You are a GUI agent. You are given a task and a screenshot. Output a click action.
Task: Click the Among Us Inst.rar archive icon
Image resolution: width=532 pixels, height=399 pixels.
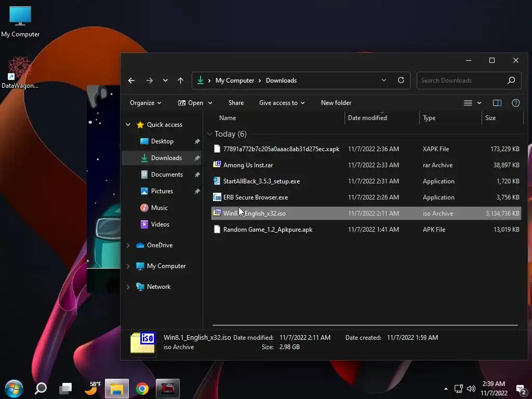217,165
